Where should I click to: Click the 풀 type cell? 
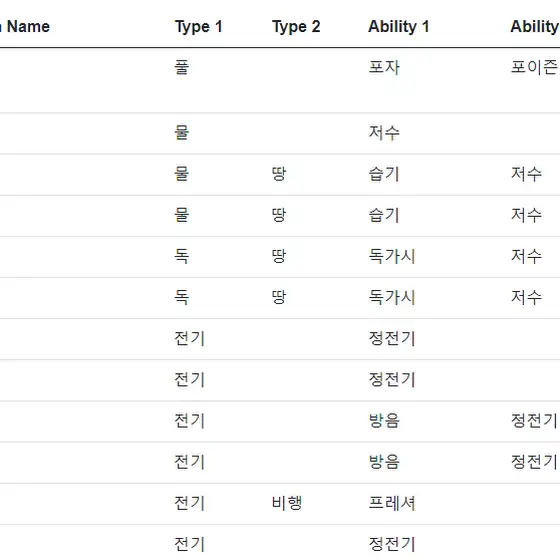coord(181,67)
